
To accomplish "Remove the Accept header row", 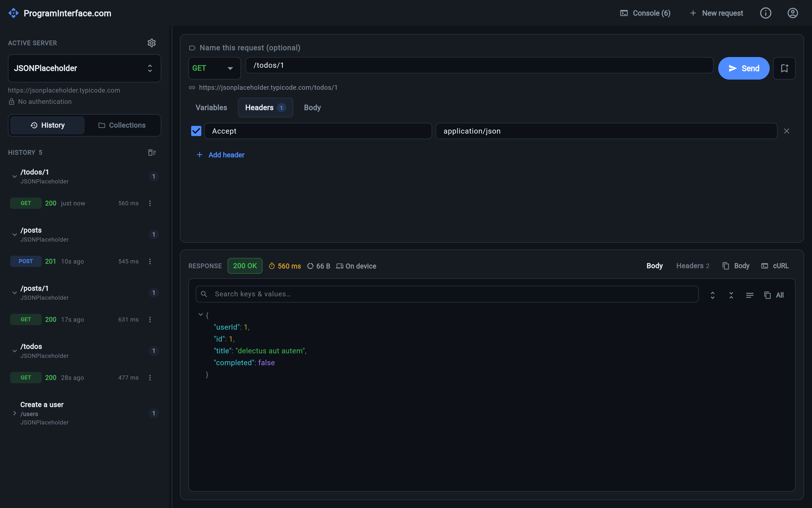I will [786, 131].
